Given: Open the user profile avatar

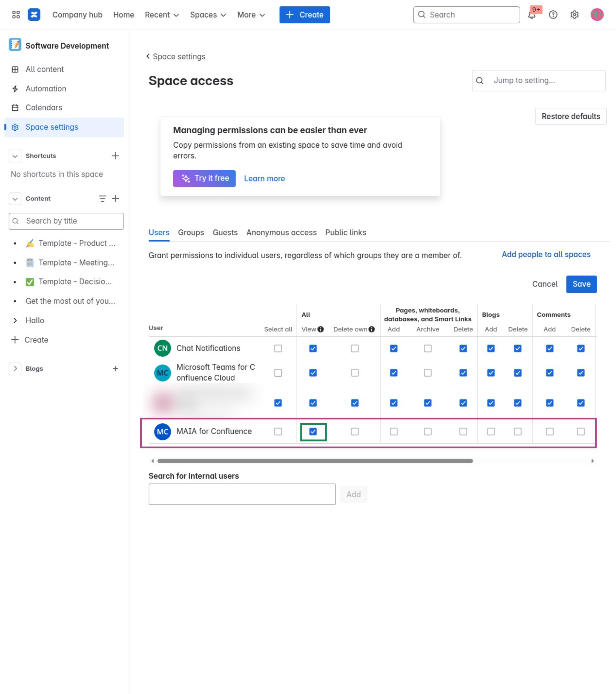Looking at the screenshot, I should click(597, 14).
